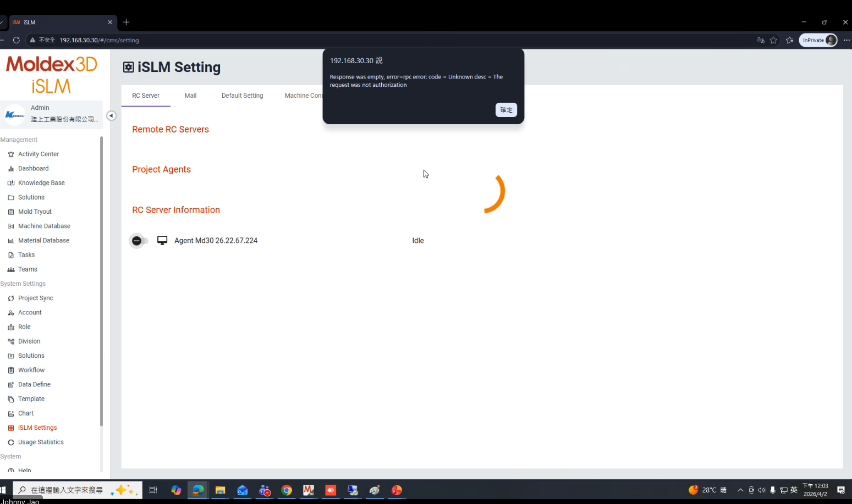Confirm the error dialog with 確定 button
The width and height of the screenshot is (852, 504).
tap(506, 110)
